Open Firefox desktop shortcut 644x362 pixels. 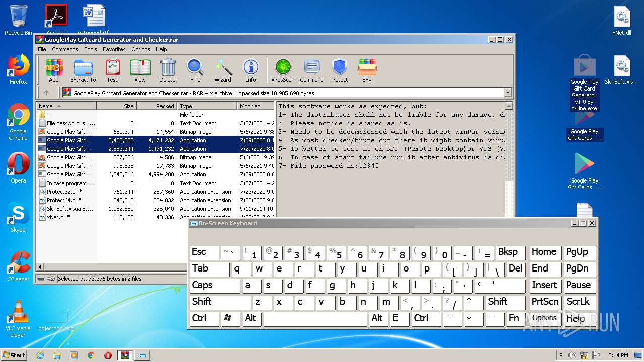18,69
